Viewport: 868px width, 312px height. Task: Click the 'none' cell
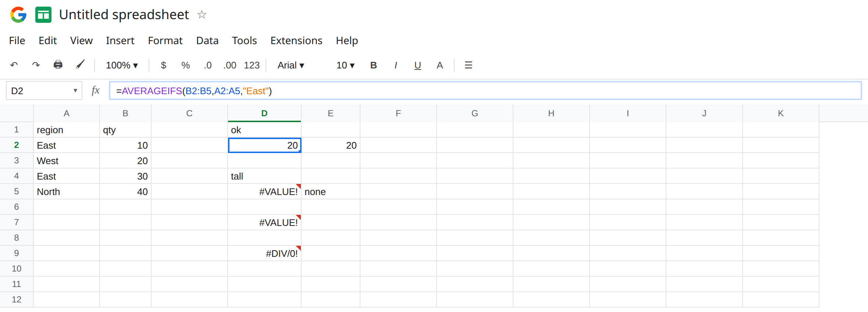[x=331, y=192]
